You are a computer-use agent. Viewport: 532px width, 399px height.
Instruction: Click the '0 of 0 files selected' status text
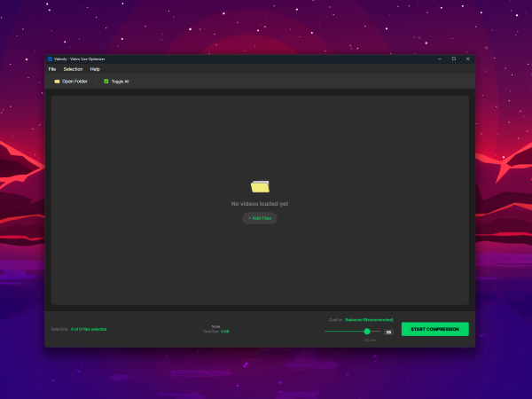(x=89, y=329)
